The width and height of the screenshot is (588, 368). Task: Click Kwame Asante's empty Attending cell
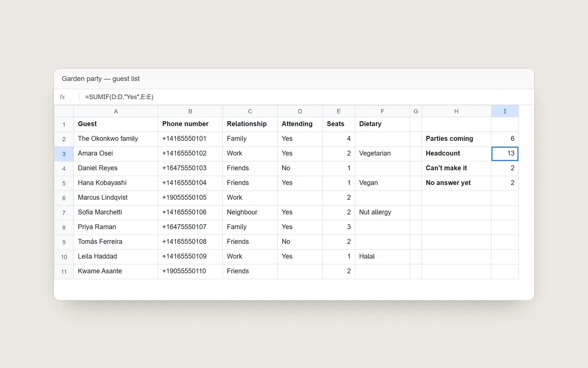300,271
